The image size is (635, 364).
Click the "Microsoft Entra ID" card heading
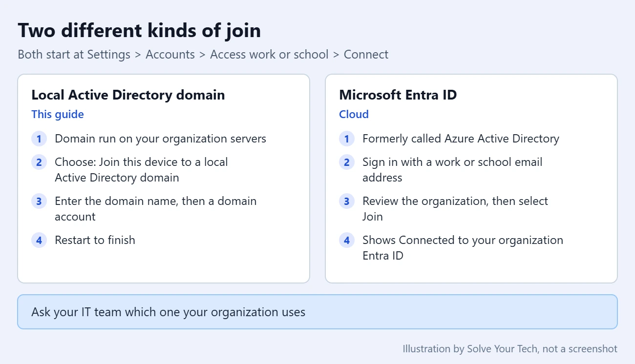pos(398,95)
